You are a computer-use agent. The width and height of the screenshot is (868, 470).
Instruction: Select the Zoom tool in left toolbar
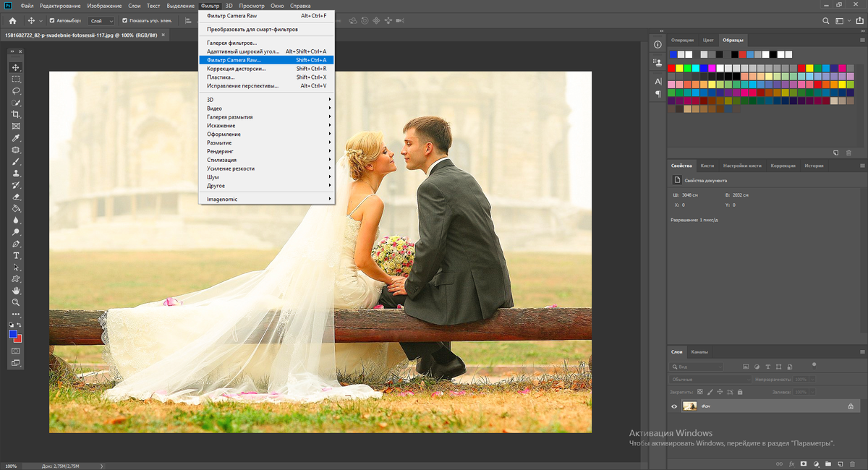[16, 302]
